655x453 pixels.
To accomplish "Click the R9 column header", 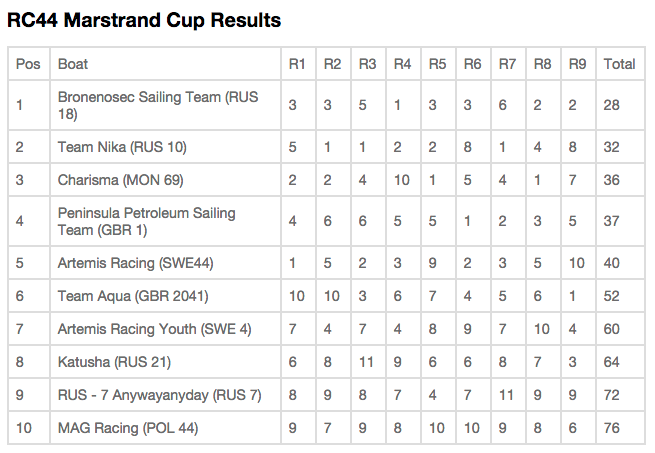I will click(x=577, y=64).
